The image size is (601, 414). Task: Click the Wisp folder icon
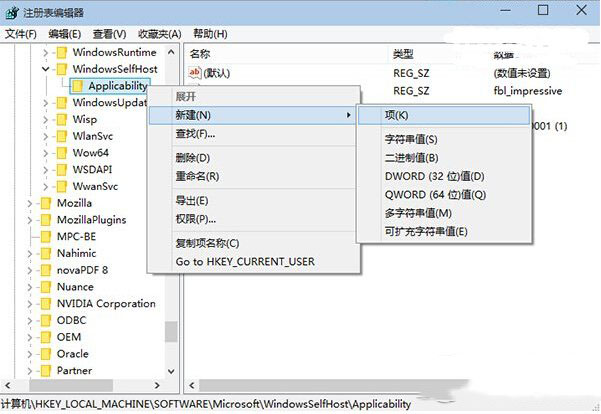(x=61, y=120)
